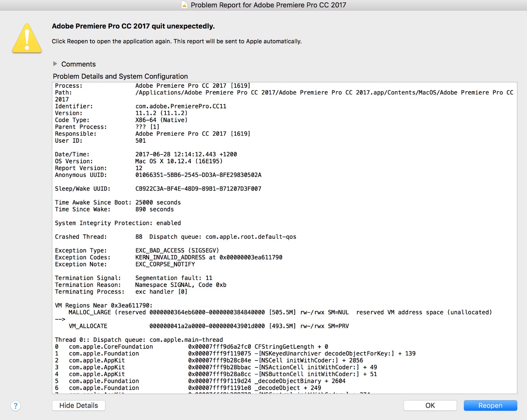
Task: Click the 'Process:' line in report
Action: coord(153,86)
